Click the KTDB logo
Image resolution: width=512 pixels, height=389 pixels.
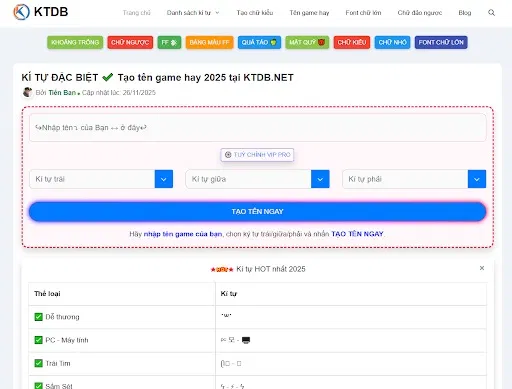(x=41, y=12)
